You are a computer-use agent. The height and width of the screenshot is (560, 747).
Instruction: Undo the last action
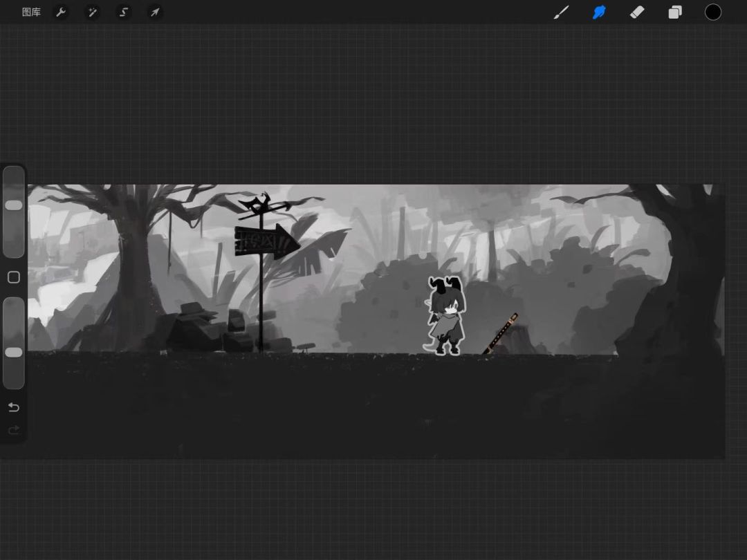(x=14, y=407)
